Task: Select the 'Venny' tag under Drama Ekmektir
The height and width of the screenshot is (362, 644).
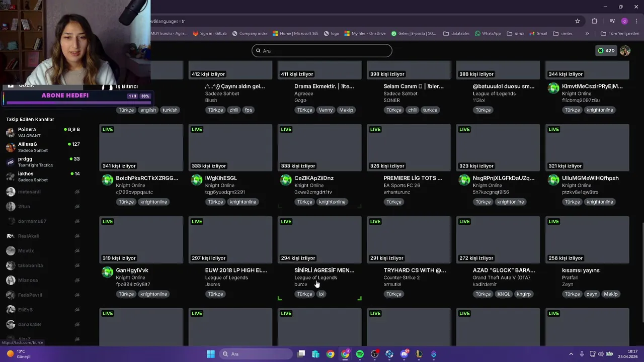Action: (326, 110)
